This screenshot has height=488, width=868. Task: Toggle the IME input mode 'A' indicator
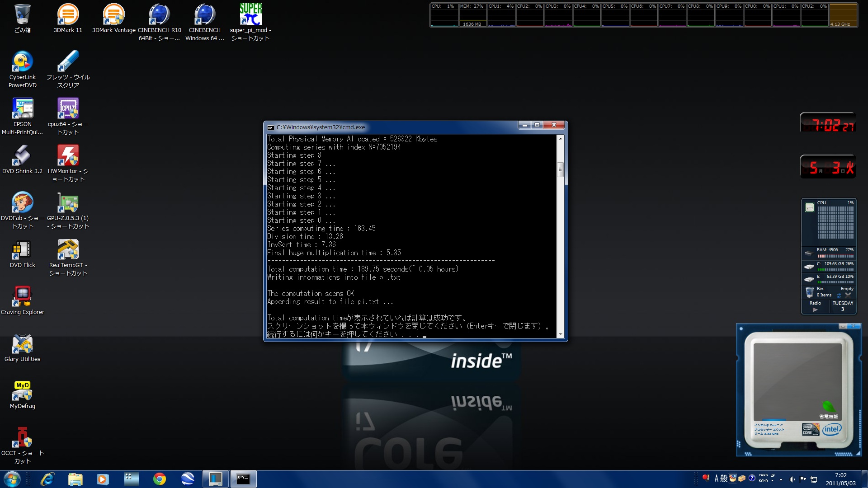(716, 479)
